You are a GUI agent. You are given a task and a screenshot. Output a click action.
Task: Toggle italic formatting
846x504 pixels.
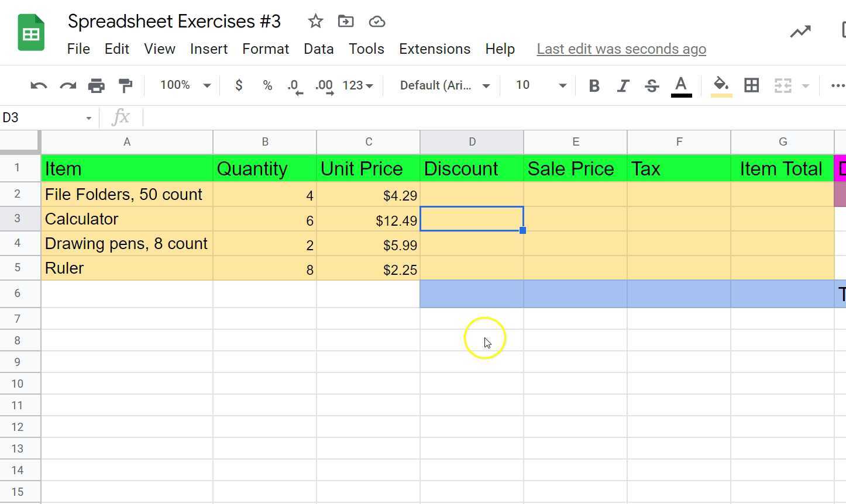point(623,85)
